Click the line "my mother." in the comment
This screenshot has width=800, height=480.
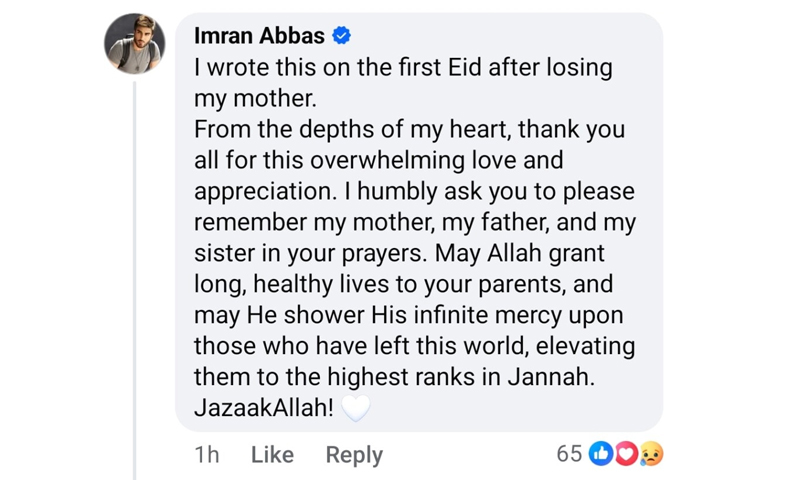(x=254, y=99)
